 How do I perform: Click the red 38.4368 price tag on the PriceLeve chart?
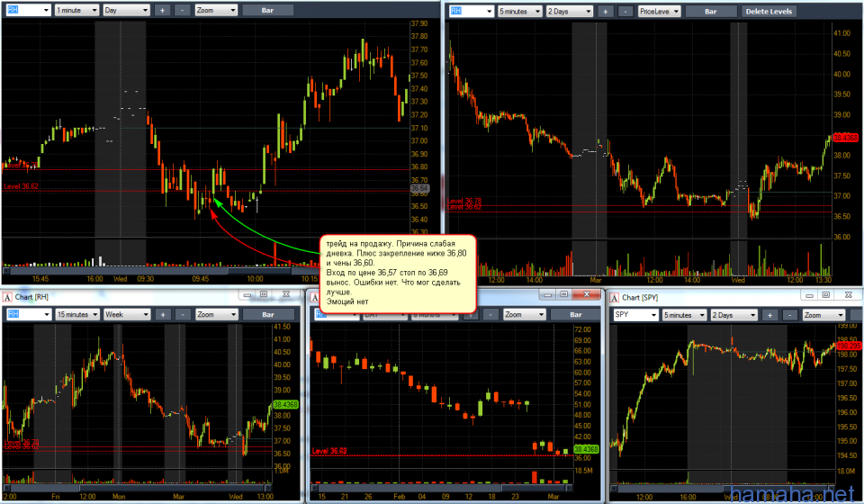click(846, 138)
